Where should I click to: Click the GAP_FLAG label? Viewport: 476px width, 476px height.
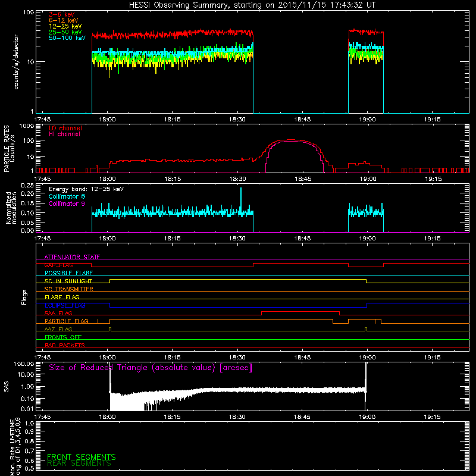(x=58, y=265)
